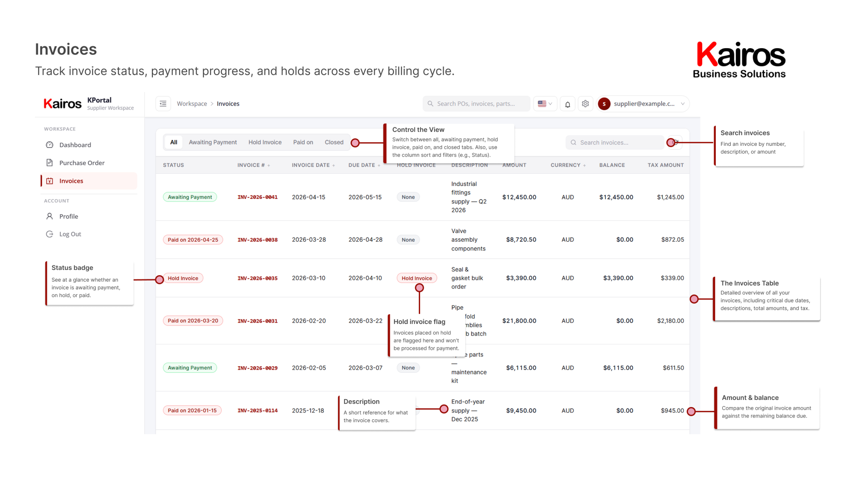Click the Workspace breadcrumb link
Image resolution: width=868 pixels, height=483 pixels.
pos(192,104)
